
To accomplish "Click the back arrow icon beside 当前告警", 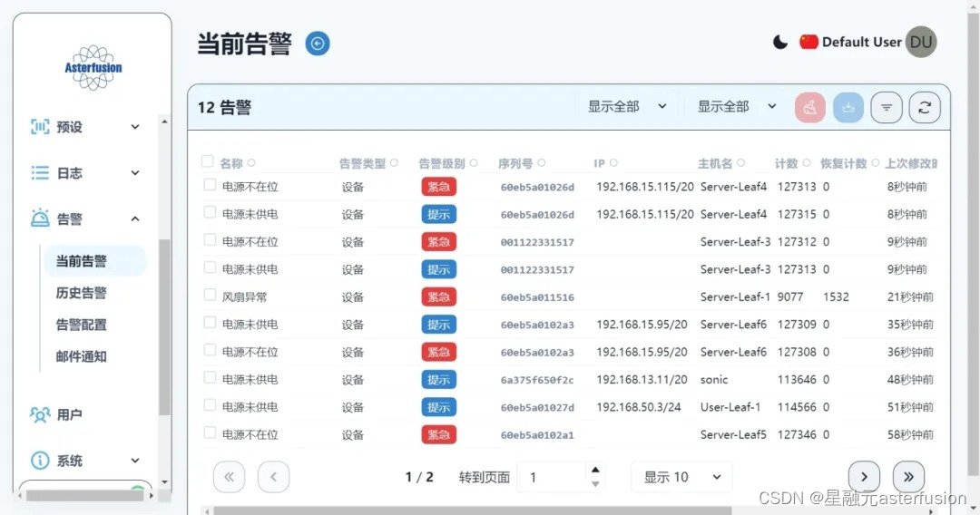I will click(x=318, y=44).
